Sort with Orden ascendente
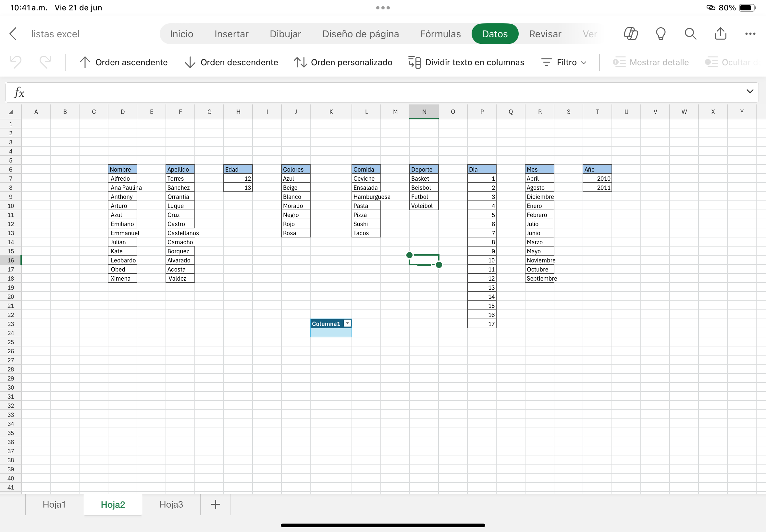Image resolution: width=766 pixels, height=532 pixels. tap(123, 62)
